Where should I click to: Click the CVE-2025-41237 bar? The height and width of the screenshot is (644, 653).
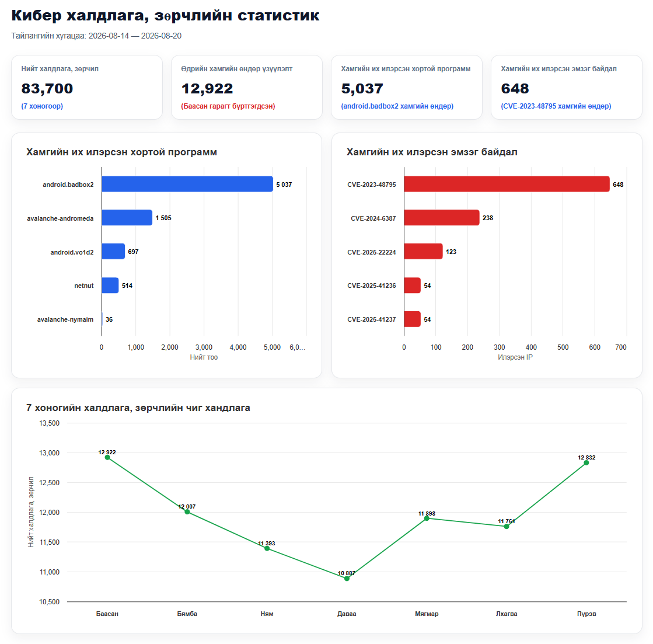pyautogui.click(x=413, y=319)
